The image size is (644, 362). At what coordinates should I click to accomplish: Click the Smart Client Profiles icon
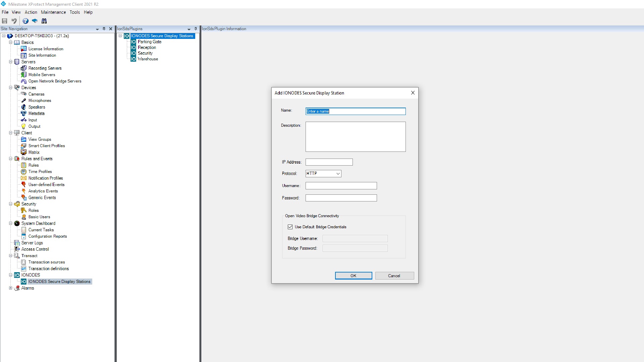click(24, 146)
